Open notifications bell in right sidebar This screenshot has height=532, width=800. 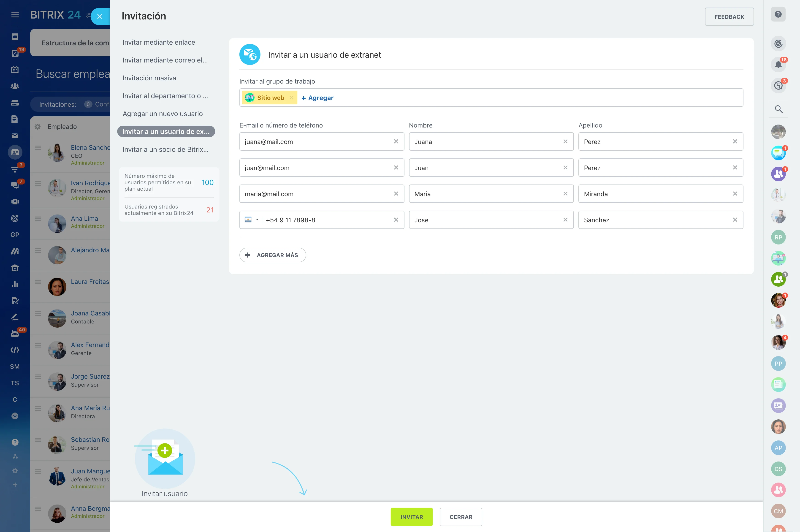(x=778, y=65)
